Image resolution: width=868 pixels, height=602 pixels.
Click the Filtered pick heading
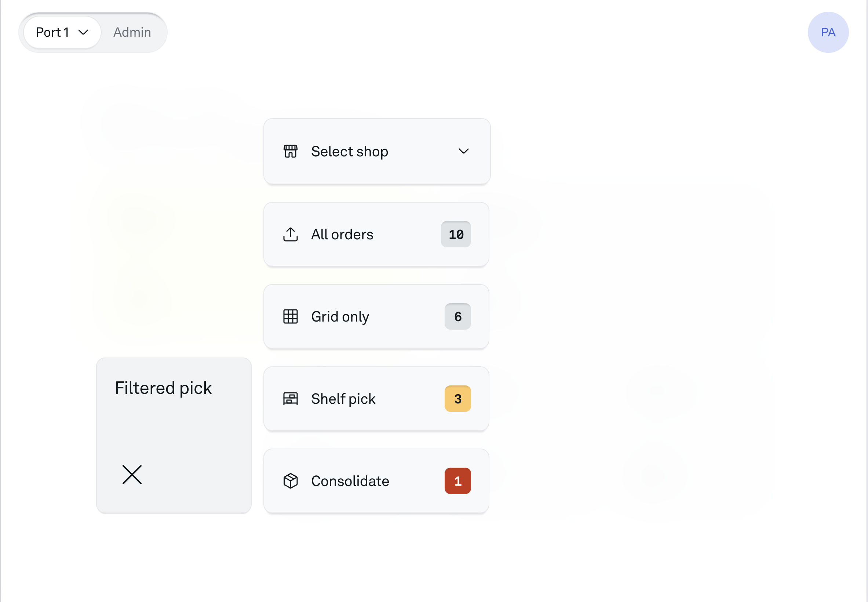[x=163, y=388]
